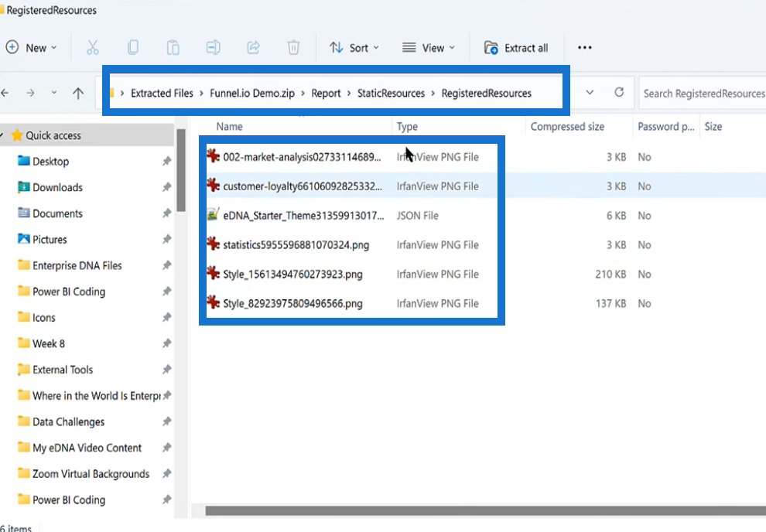The width and height of the screenshot is (766, 532).
Task: Open the Data Challenges folder
Action: pos(68,421)
